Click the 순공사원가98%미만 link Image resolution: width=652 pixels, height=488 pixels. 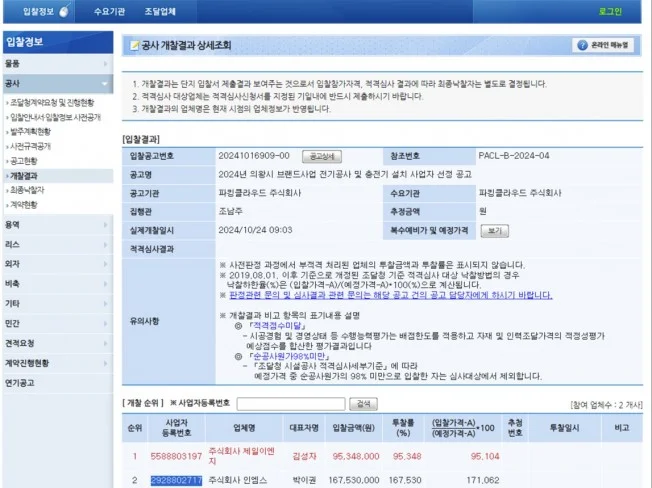(289, 356)
